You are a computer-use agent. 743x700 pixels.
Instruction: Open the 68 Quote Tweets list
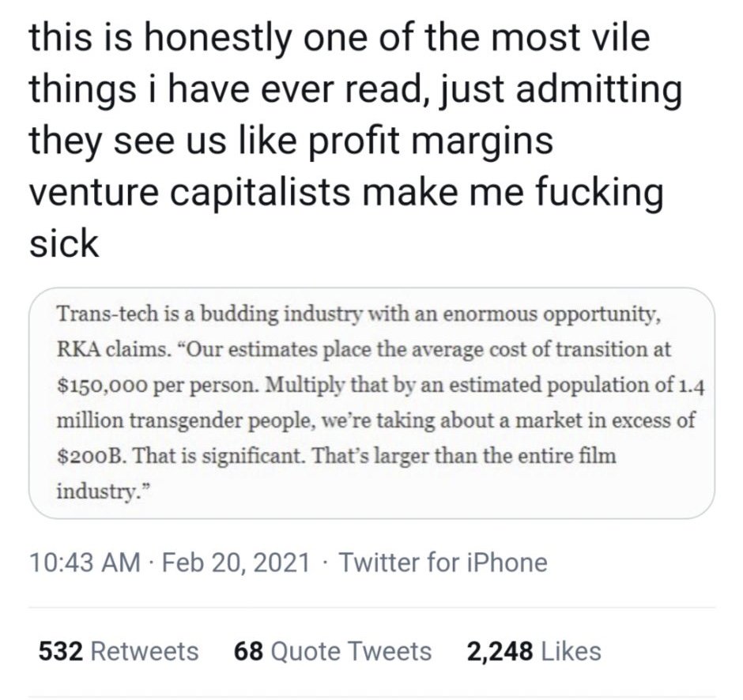(x=333, y=651)
